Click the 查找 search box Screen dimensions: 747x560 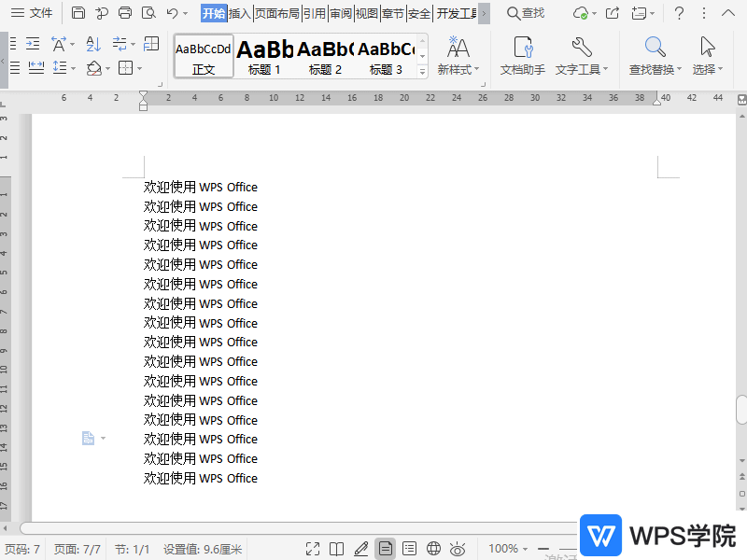(526, 13)
